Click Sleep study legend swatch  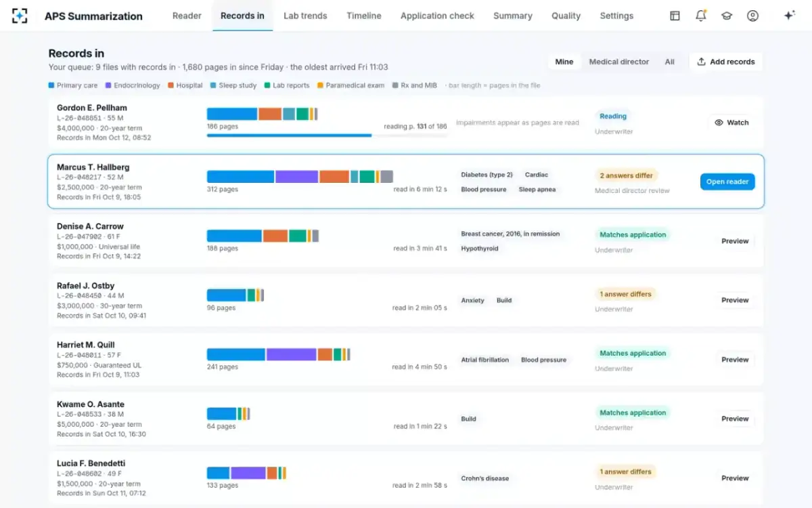(213, 85)
